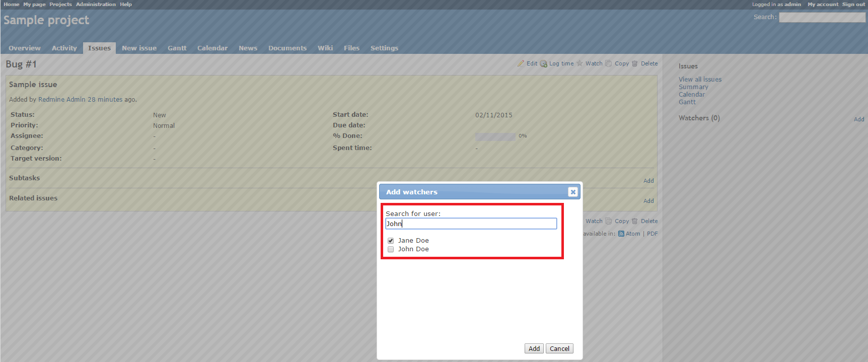The width and height of the screenshot is (868, 362).
Task: Open View all issues link
Action: 700,80
